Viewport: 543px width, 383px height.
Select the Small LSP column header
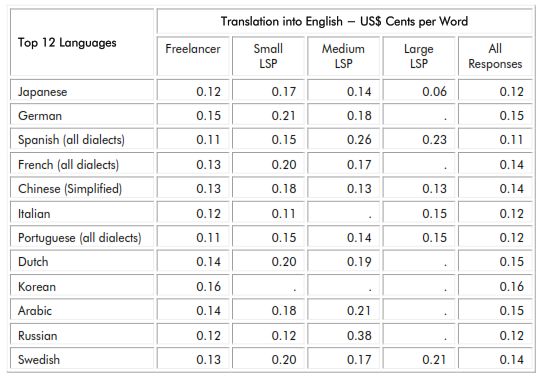tap(268, 56)
